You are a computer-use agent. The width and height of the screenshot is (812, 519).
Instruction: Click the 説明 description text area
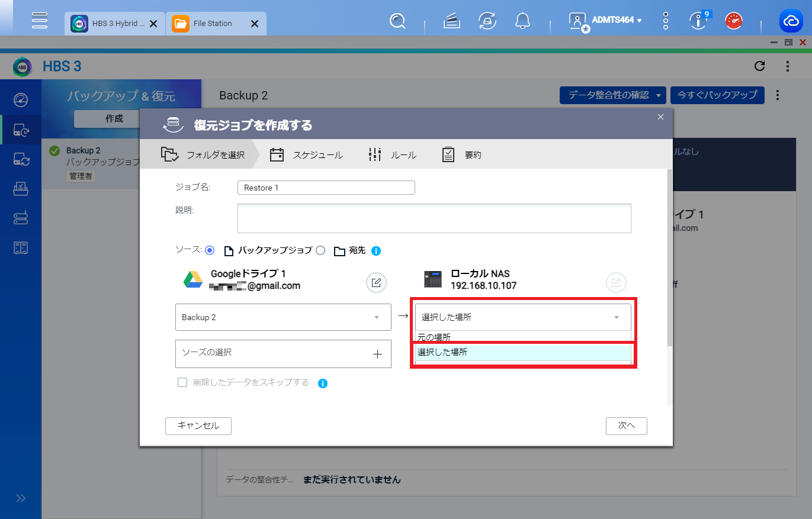click(434, 218)
